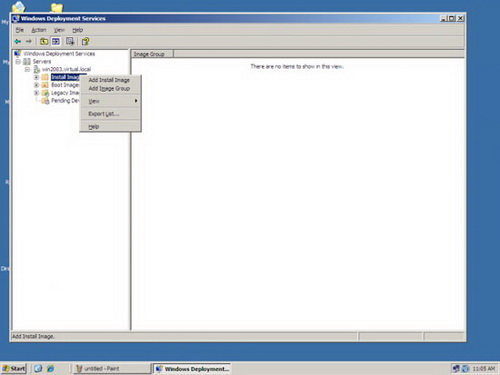
Task: Click the Up one level folder icon
Action: pyautogui.click(x=44, y=41)
